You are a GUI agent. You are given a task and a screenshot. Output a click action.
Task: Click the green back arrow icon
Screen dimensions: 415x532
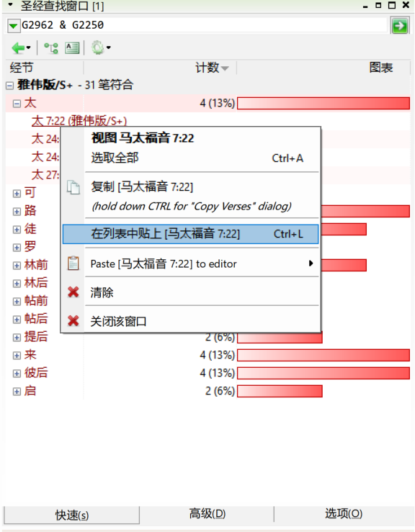coord(18,48)
